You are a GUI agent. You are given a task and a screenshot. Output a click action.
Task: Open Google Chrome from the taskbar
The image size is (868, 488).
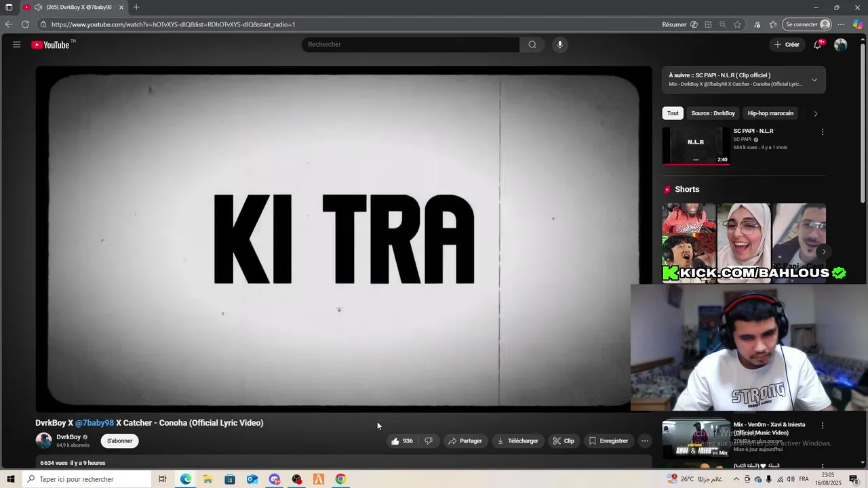click(340, 479)
